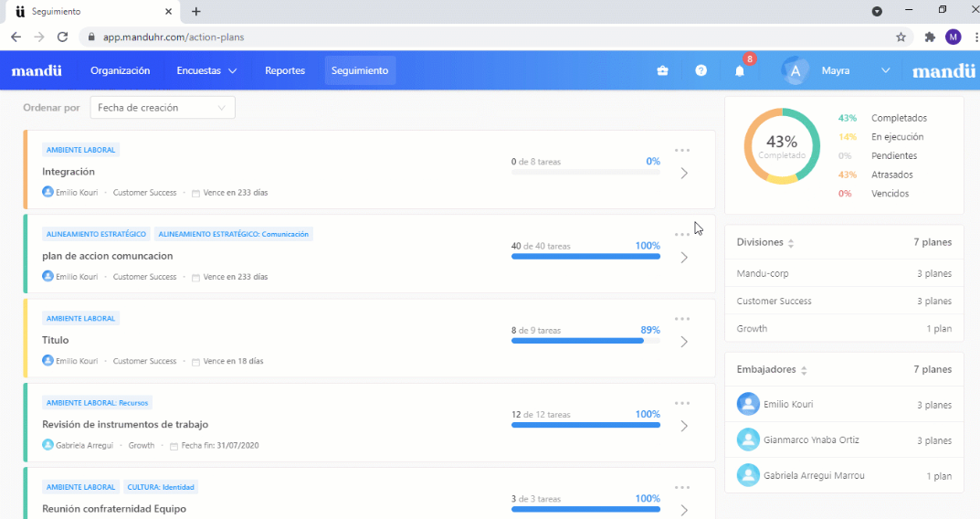Open new browser tab with plus
This screenshot has width=980, height=519.
[195, 11]
